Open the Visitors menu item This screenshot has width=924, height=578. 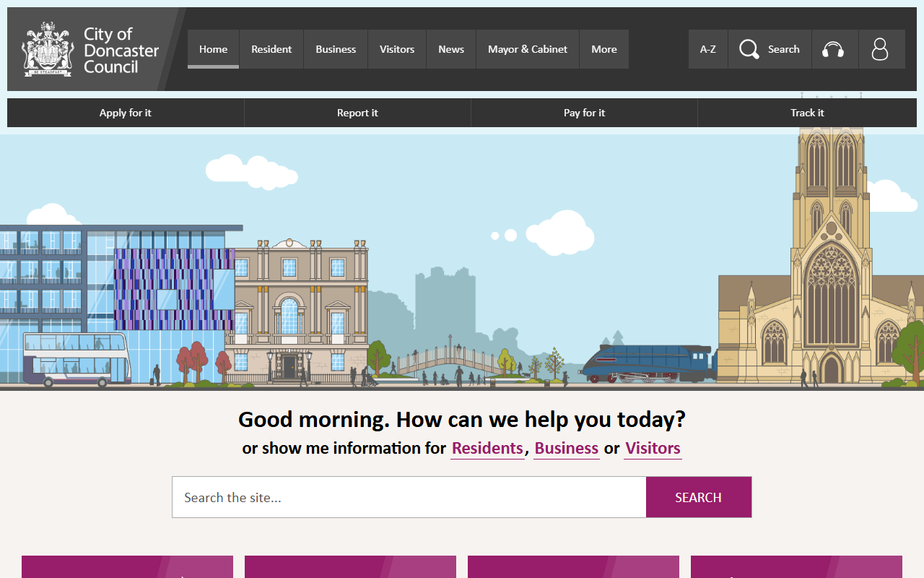click(397, 49)
